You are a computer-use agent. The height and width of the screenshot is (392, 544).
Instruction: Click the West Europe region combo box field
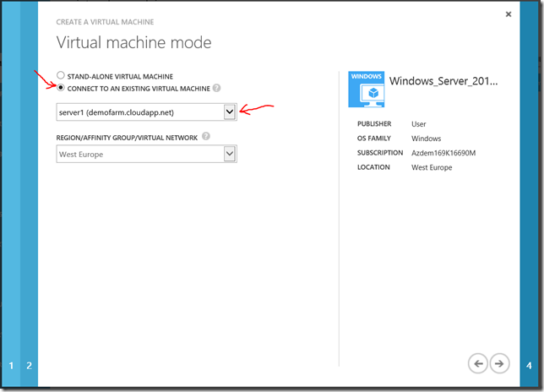[146, 154]
